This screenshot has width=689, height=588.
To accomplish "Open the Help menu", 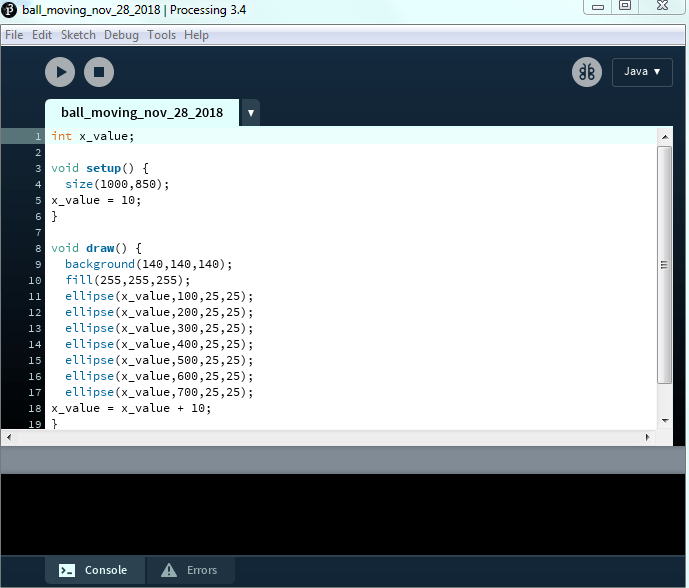I will click(x=197, y=35).
